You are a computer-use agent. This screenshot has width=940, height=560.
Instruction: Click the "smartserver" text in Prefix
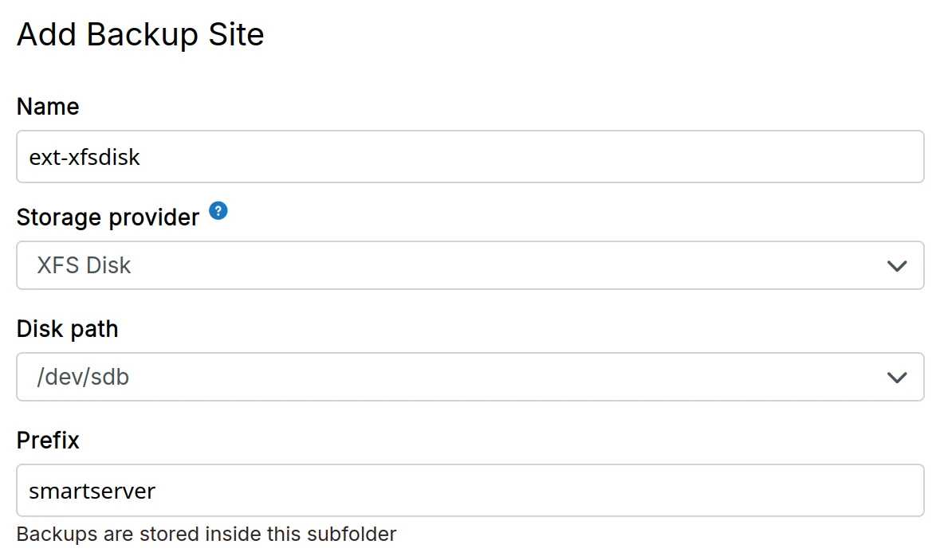92,491
